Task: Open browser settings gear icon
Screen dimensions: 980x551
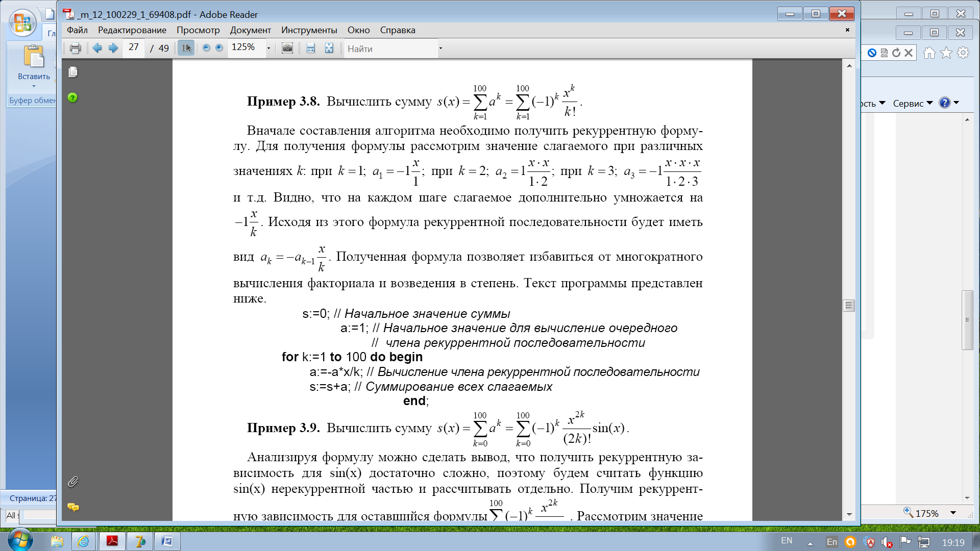Action: click(x=963, y=53)
